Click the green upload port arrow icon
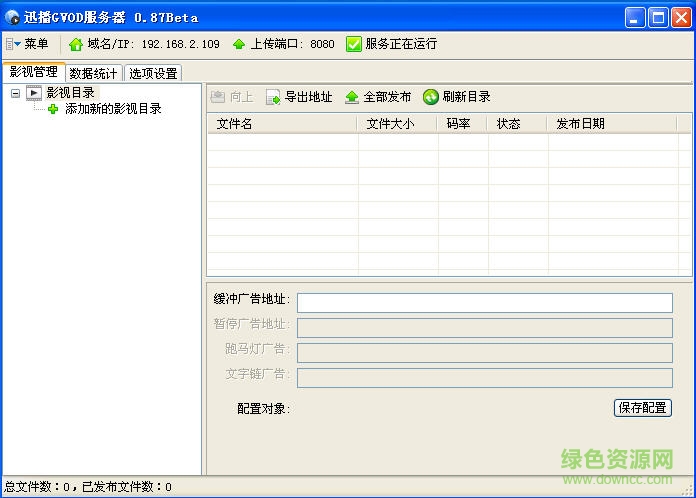 click(x=239, y=44)
